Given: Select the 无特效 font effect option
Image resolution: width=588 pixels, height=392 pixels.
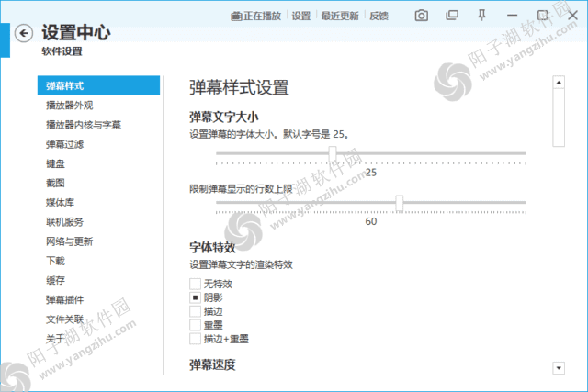Looking at the screenshot, I should [x=195, y=284].
